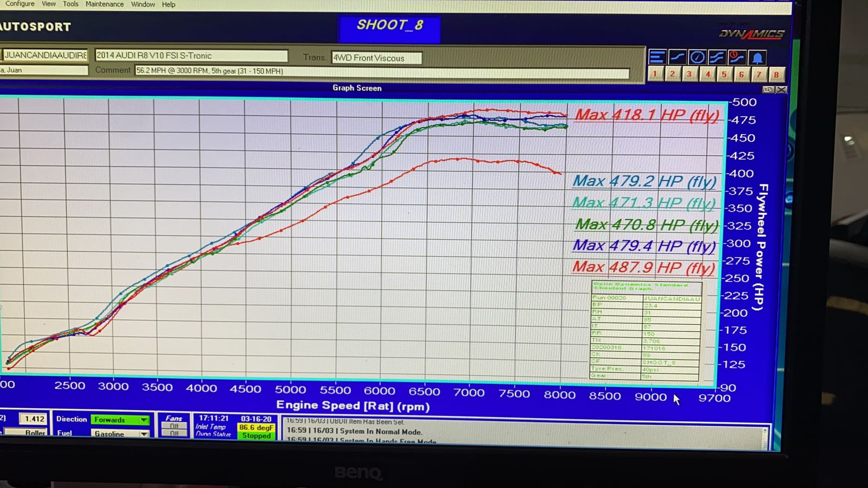Click the 17:11:21 clock readout
The height and width of the screenshot is (488, 868).
pyautogui.click(x=213, y=418)
